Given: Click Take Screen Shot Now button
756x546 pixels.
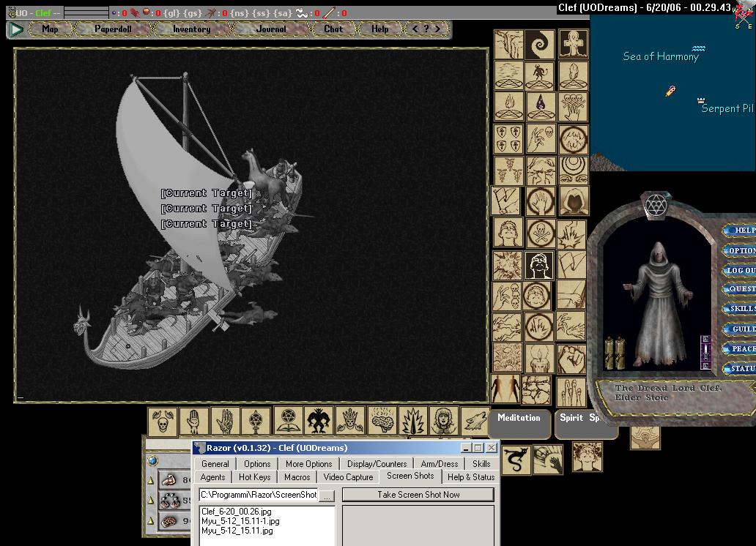Looking at the screenshot, I should coord(418,495).
